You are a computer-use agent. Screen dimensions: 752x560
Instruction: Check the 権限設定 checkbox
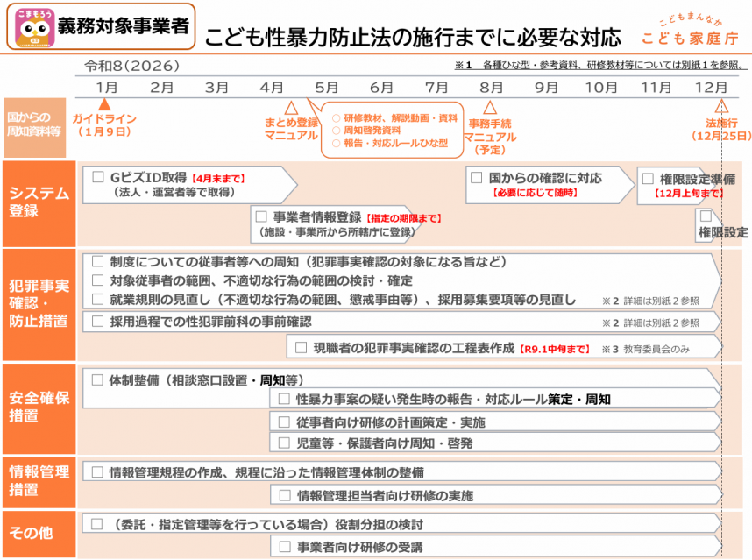pyautogui.click(x=706, y=216)
